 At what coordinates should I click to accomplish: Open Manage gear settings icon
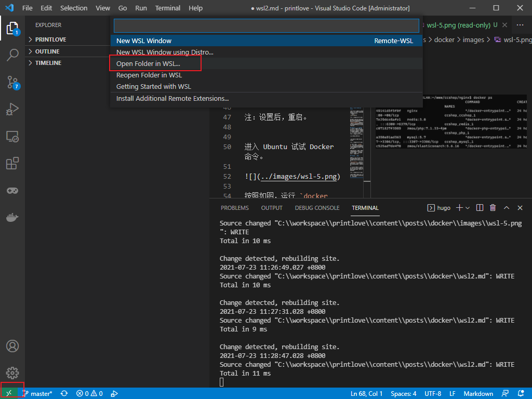[x=12, y=373]
